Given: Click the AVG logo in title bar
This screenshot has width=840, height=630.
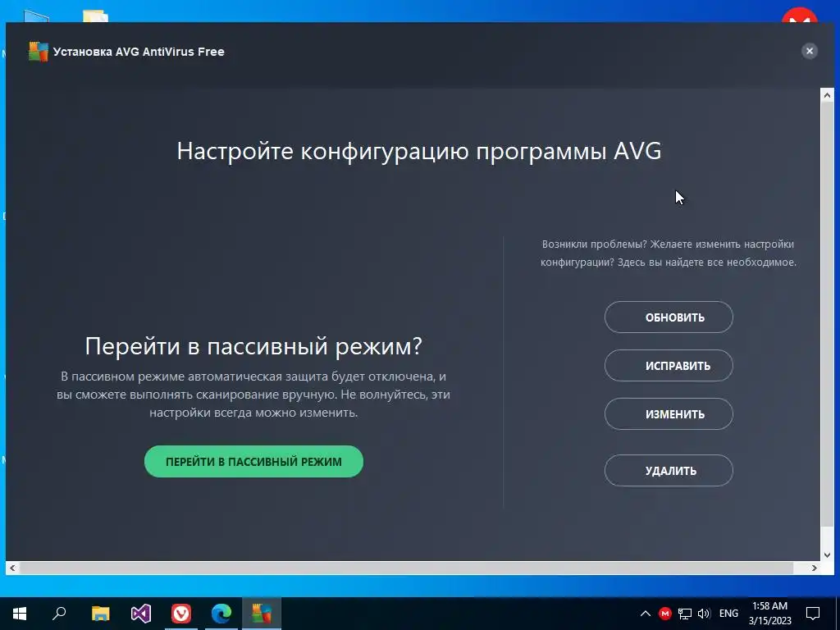Looking at the screenshot, I should [38, 52].
